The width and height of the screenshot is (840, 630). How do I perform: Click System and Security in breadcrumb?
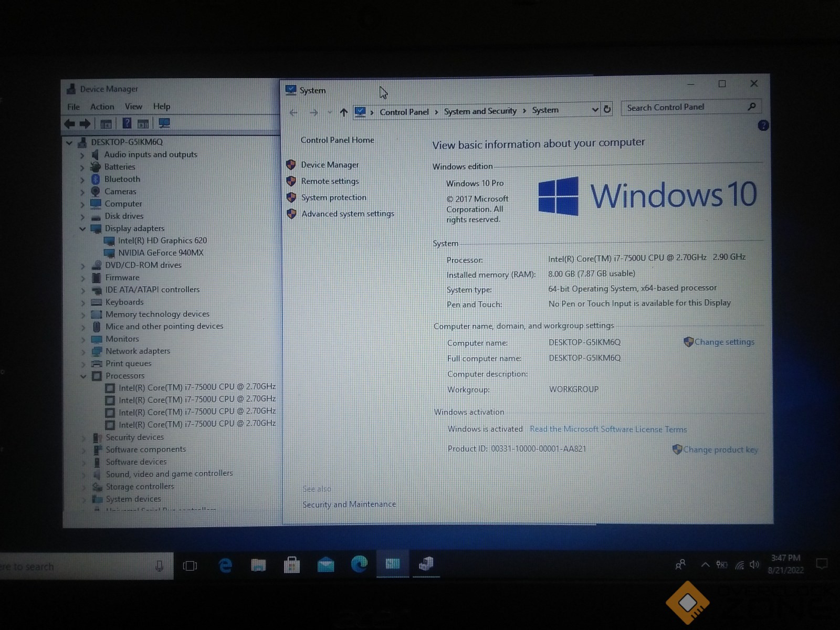pyautogui.click(x=480, y=111)
